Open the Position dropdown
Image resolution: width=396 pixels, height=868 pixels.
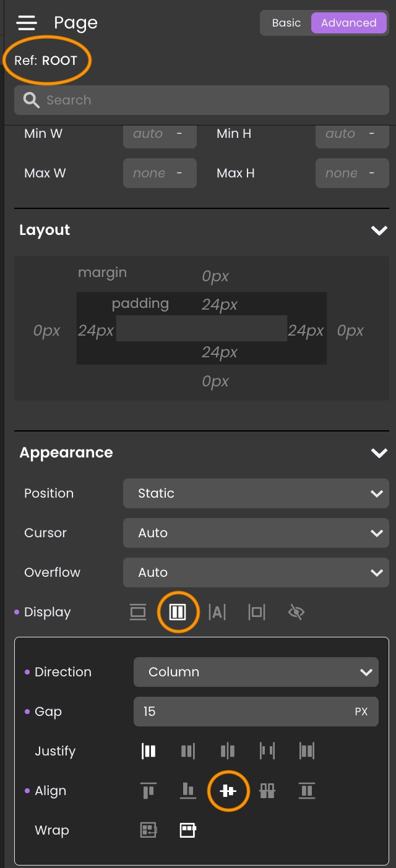tap(256, 493)
